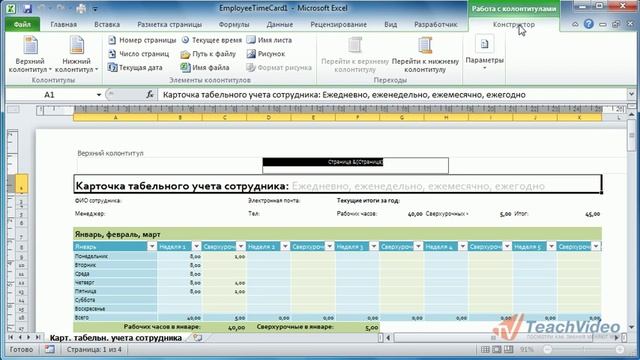Open the Name Box dropdown arrow

99,95
